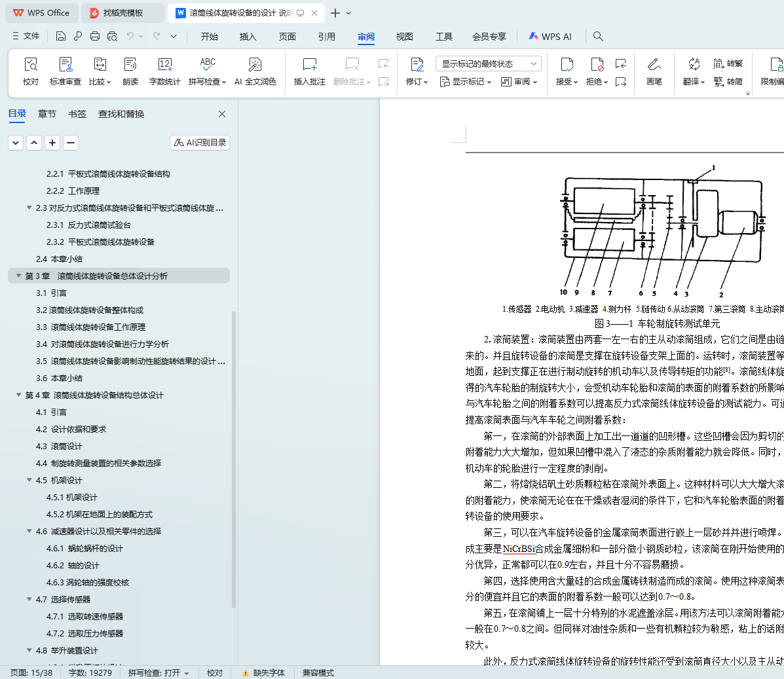
Task: Open a new tab with plus
Action: coord(335,13)
